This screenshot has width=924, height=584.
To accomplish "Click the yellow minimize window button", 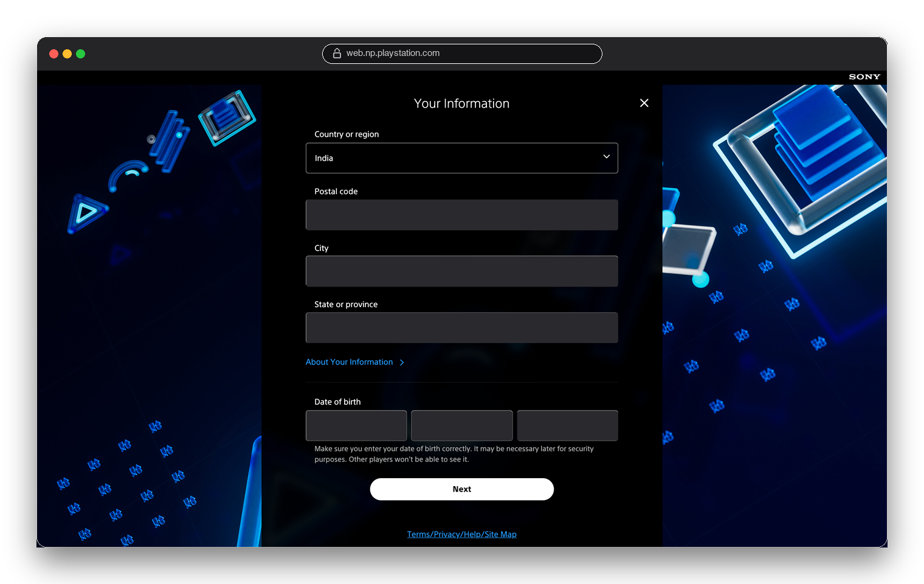I will tap(67, 54).
